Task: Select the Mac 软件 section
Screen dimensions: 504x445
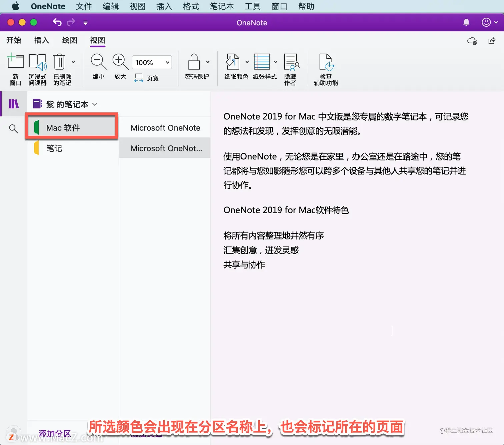Action: pos(73,128)
